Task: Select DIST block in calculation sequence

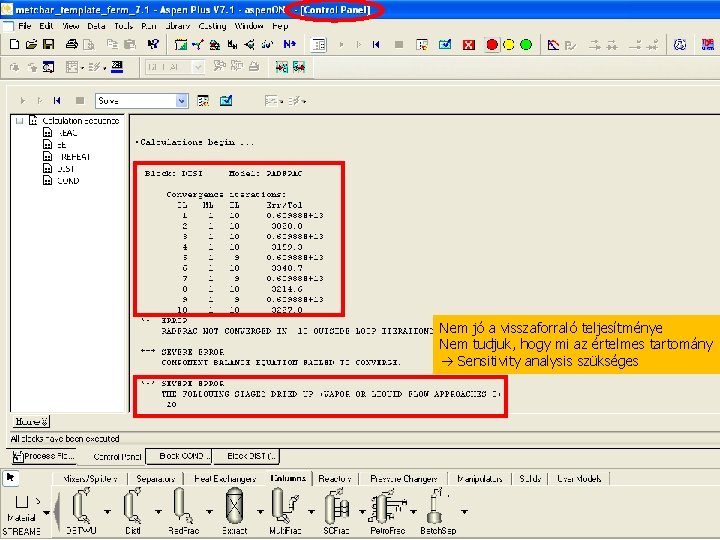Action: 66,169
